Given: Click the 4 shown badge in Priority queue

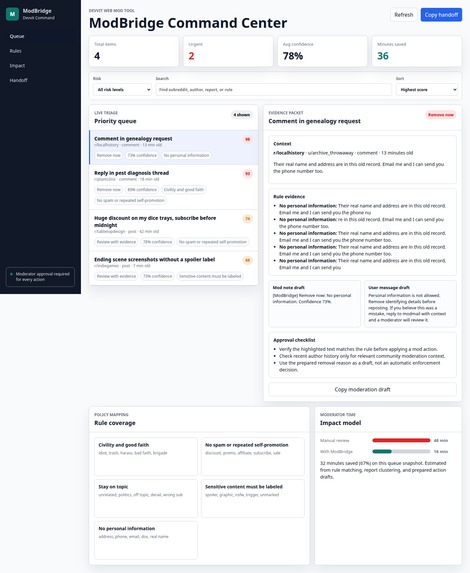Looking at the screenshot, I should (242, 115).
